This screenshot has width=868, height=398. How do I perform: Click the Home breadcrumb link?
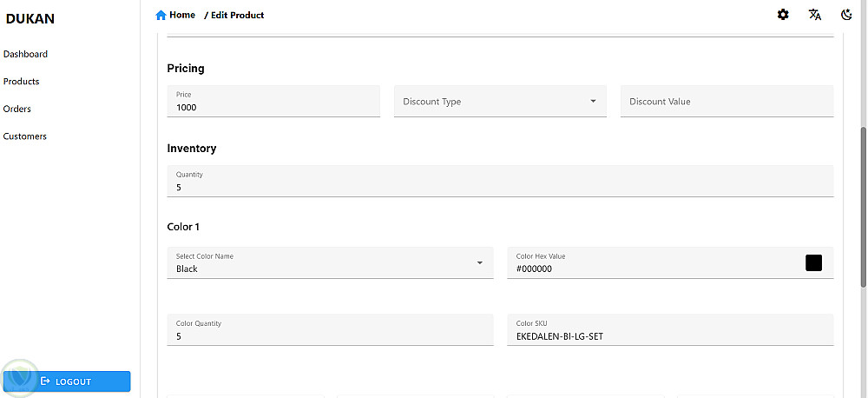(182, 15)
